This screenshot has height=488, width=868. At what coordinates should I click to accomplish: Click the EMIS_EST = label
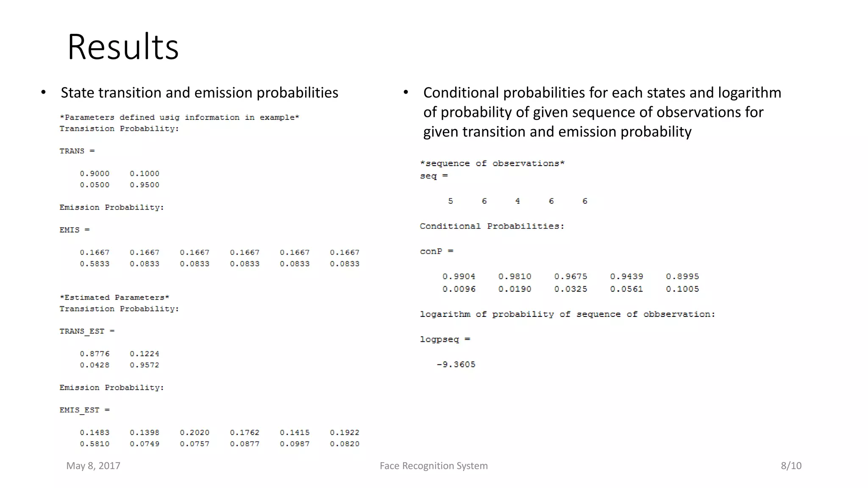tap(84, 410)
